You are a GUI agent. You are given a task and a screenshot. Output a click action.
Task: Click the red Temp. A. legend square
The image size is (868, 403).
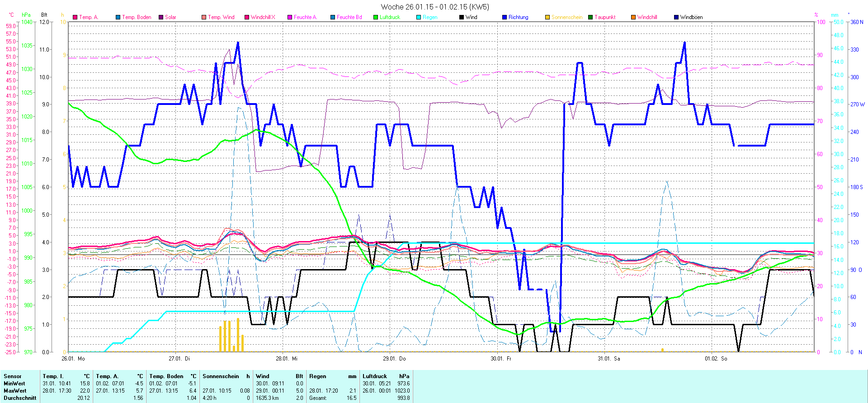click(75, 17)
